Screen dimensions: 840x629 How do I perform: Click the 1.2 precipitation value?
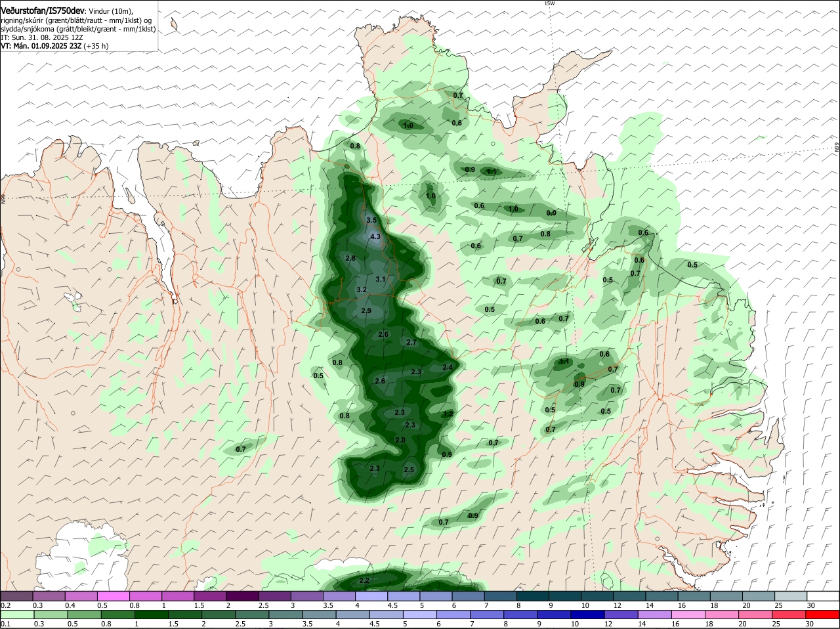(x=448, y=414)
